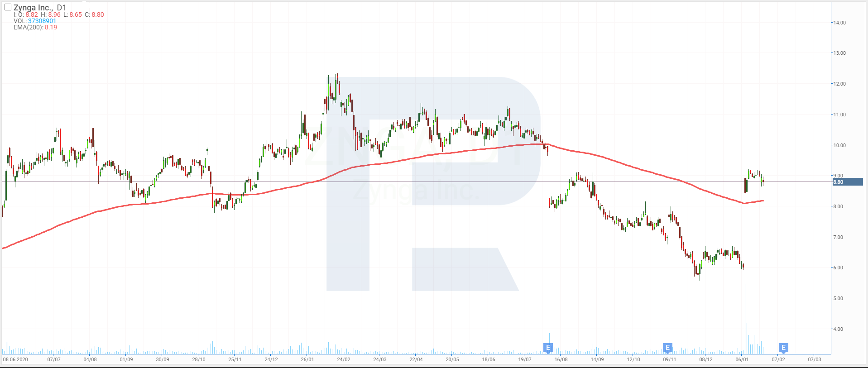This screenshot has width=868, height=368.
Task: Click the 24/02 date label
Action: 344,359
